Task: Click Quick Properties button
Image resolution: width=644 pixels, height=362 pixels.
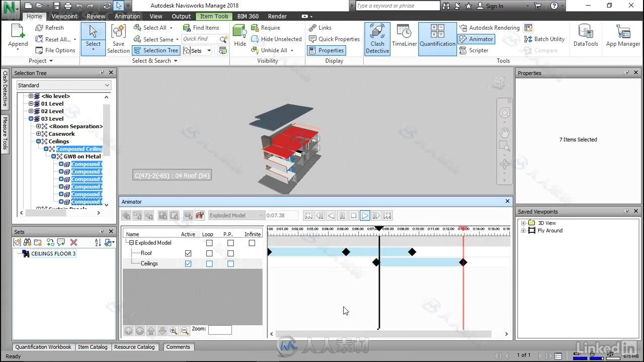Action: click(334, 39)
